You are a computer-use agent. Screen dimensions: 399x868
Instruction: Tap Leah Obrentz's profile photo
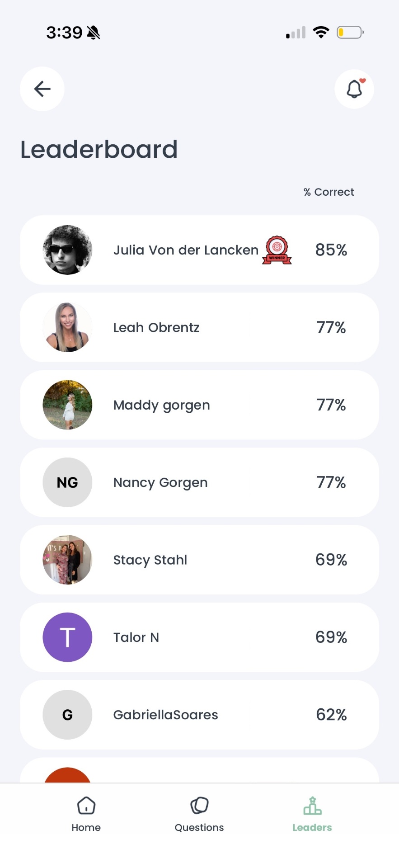[67, 327]
